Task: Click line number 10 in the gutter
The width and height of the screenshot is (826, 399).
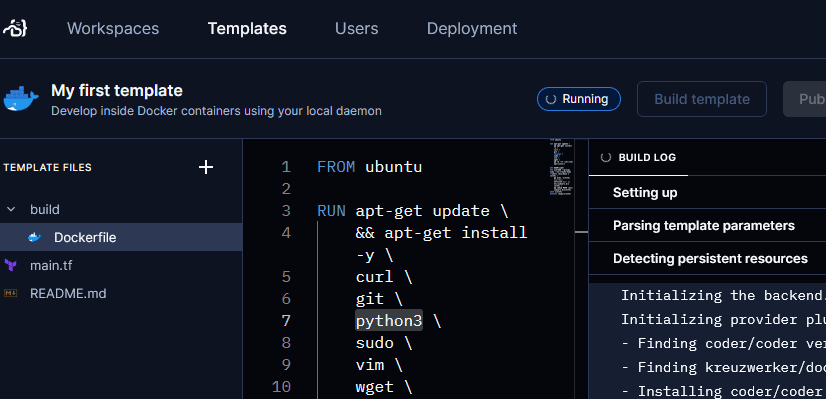Action: click(281, 387)
